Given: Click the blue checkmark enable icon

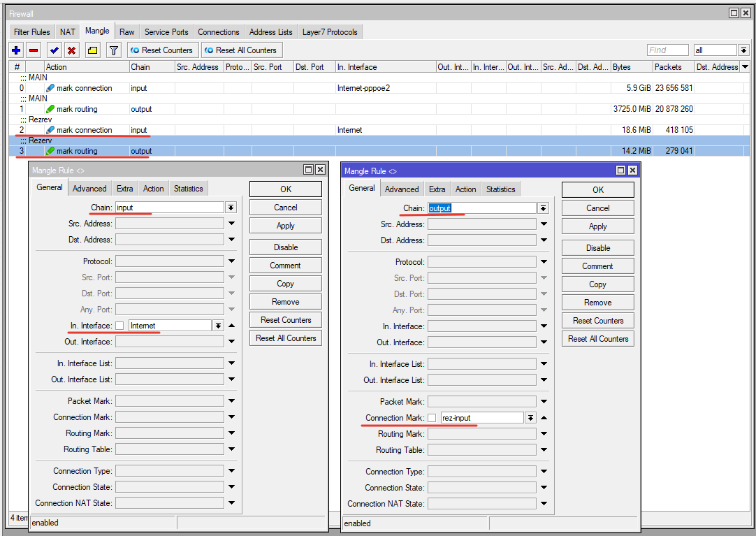Looking at the screenshot, I should 54,50.
